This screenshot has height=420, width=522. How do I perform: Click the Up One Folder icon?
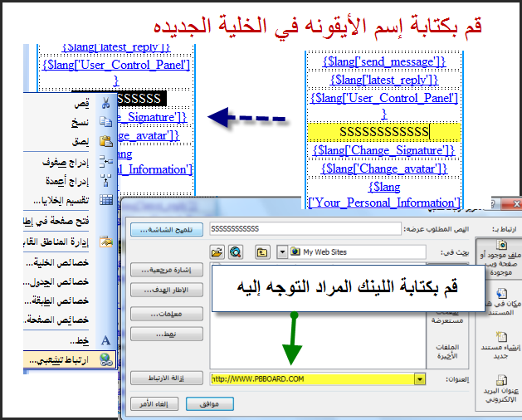[x=261, y=251]
